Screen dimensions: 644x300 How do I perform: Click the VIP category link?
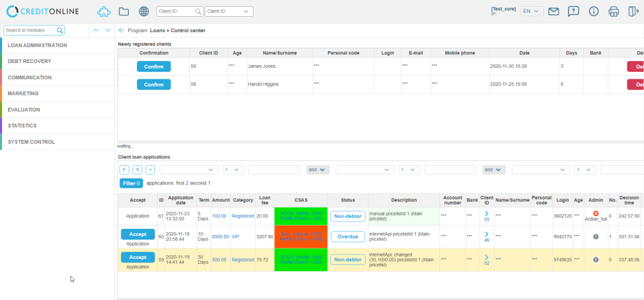coord(235,237)
